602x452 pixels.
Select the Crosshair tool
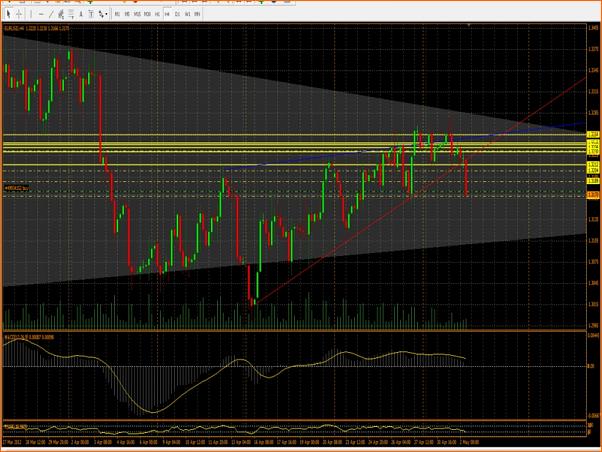point(19,14)
